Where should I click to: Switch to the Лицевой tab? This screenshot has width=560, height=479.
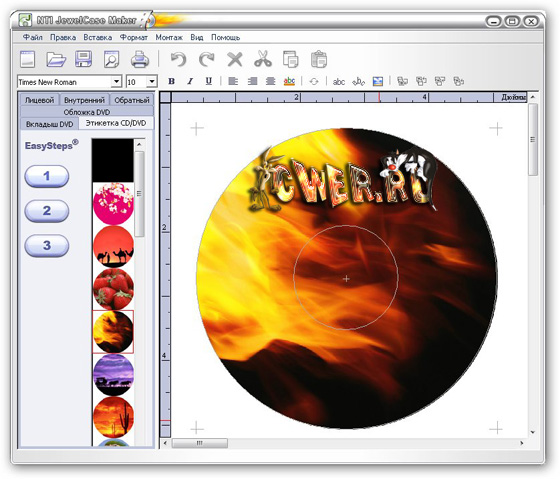[x=39, y=100]
